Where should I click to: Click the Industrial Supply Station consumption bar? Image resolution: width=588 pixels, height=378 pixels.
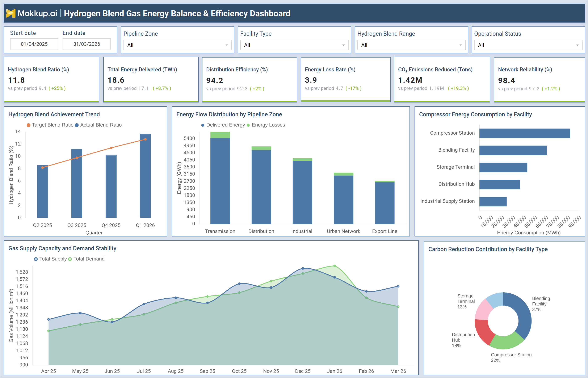[493, 202]
